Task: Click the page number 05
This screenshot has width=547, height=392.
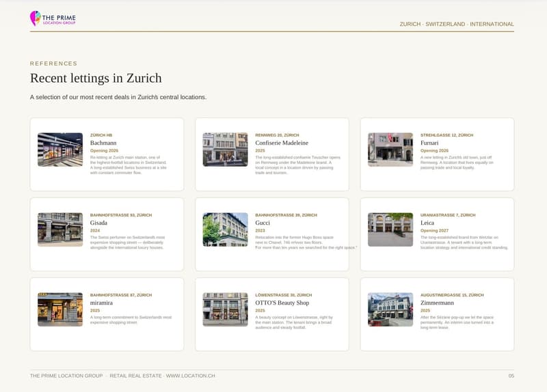Action: 511,376
